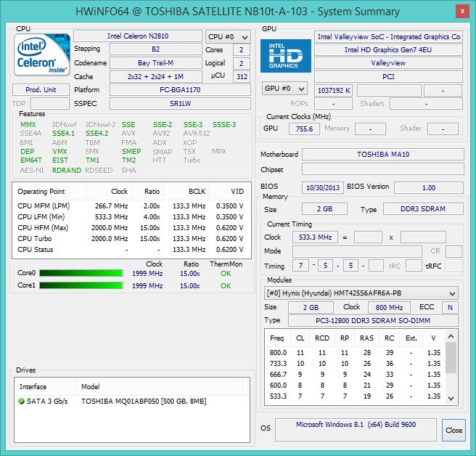Viewport: 476px width, 456px height.
Task: Click the Core0 usage bar
Action: click(x=80, y=273)
